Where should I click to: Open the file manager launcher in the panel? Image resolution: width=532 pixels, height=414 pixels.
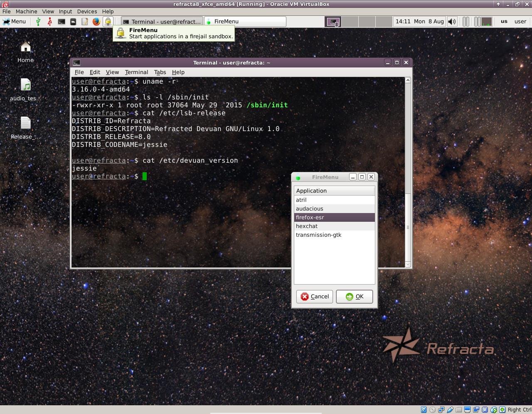click(73, 22)
